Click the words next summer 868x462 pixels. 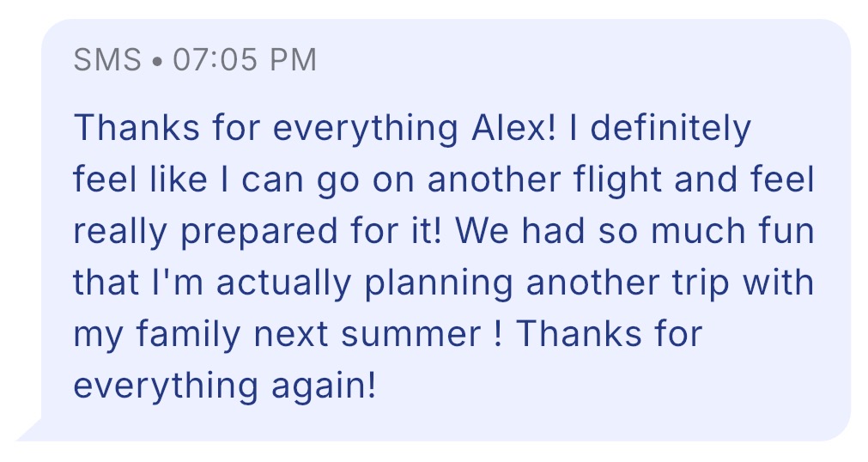point(367,335)
